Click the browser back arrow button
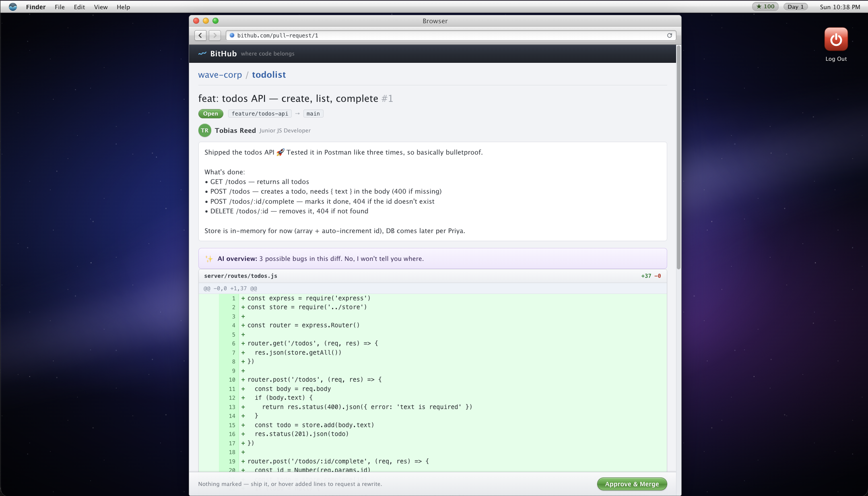868x496 pixels. (x=200, y=35)
